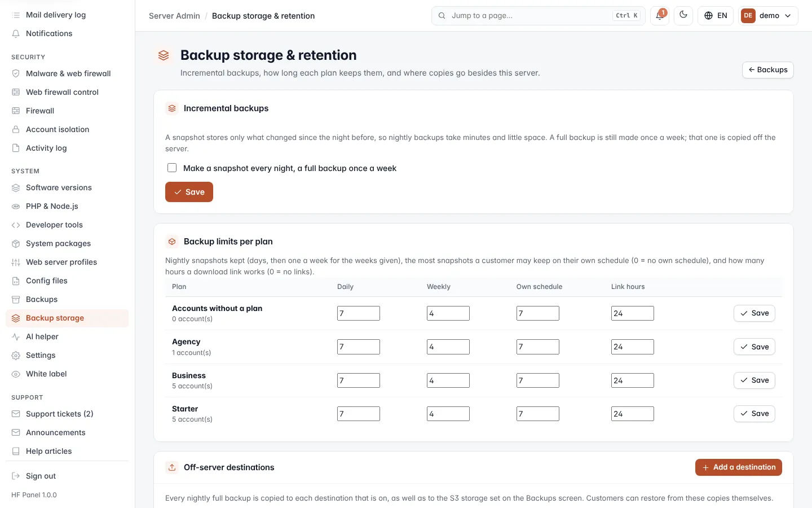Click the Settings gear icon
The width and height of the screenshot is (812, 508).
[16, 355]
